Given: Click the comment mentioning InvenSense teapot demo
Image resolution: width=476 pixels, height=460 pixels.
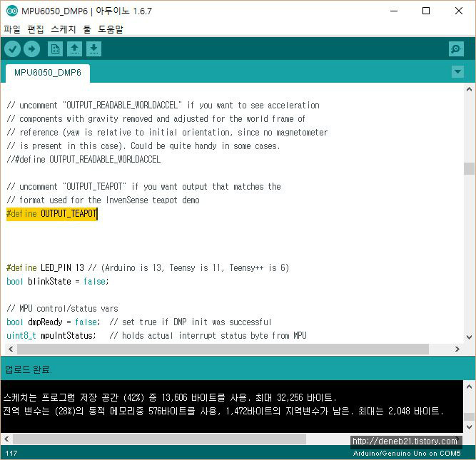Looking at the screenshot, I should pyautogui.click(x=103, y=200).
